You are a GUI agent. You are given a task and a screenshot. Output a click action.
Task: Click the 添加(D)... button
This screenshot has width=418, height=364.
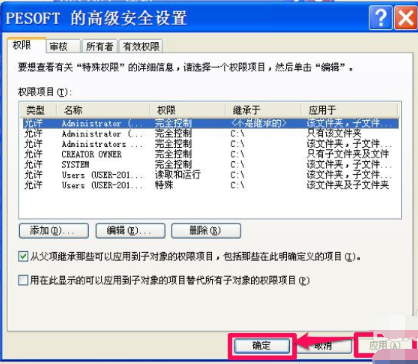[x=54, y=231]
